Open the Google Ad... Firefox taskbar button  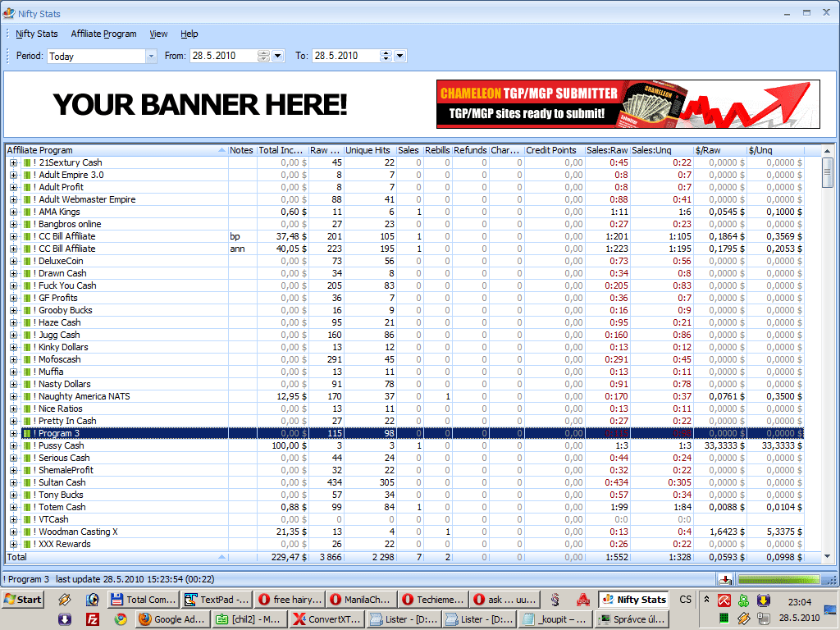tap(172, 619)
